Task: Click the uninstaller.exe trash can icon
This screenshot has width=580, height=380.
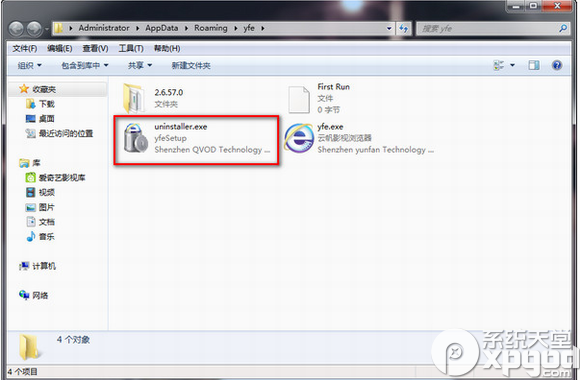Action: 136,138
